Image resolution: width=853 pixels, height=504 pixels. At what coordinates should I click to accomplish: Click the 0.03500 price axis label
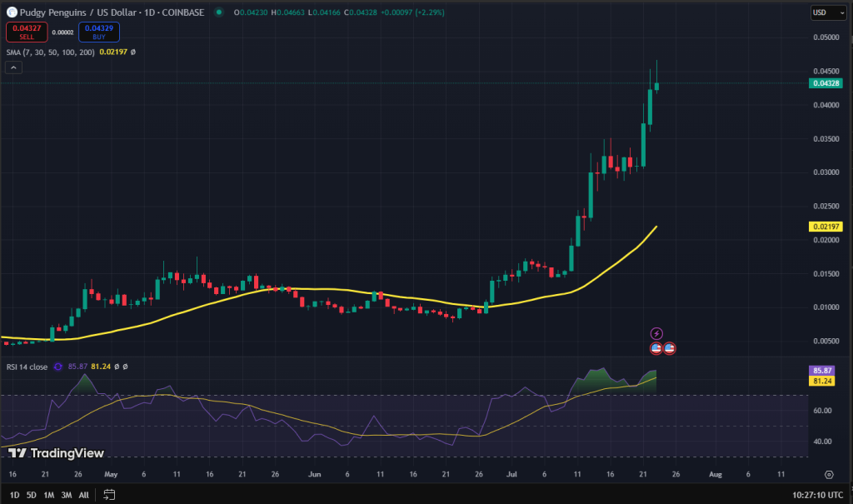tap(826, 139)
